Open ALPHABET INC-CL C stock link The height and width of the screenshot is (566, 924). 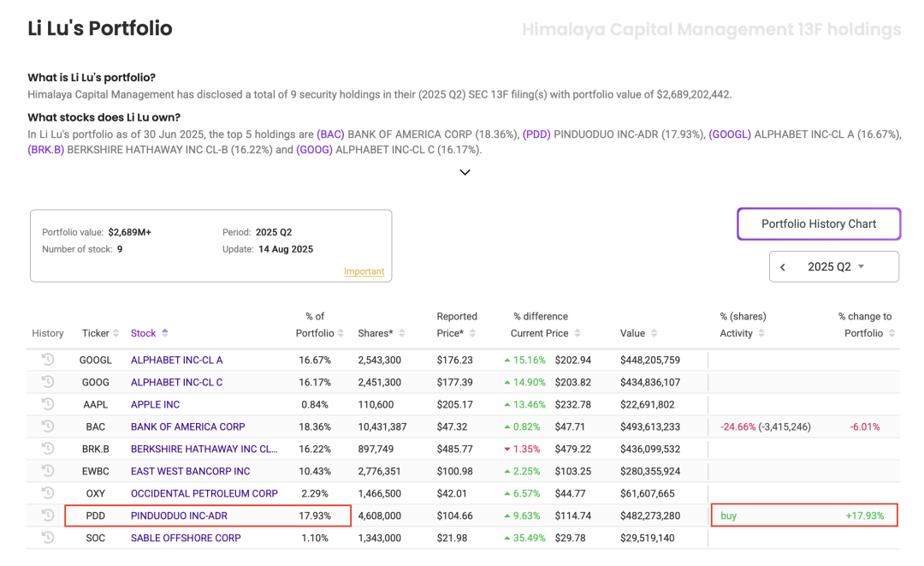click(x=177, y=382)
